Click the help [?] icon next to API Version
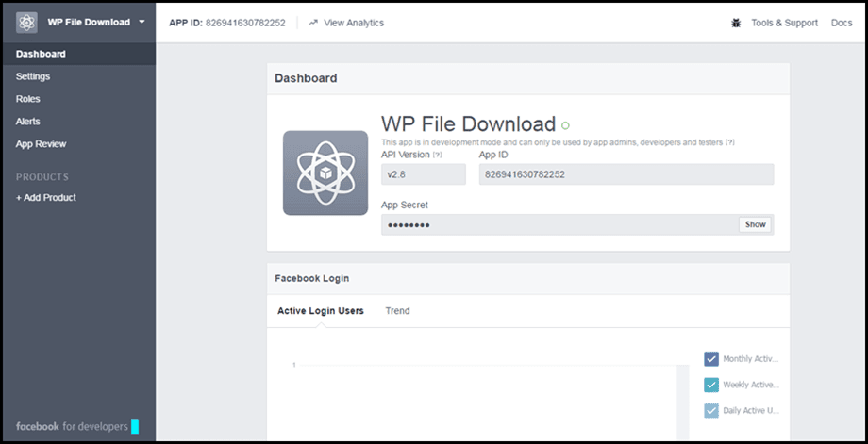The height and width of the screenshot is (444, 868). 437,155
